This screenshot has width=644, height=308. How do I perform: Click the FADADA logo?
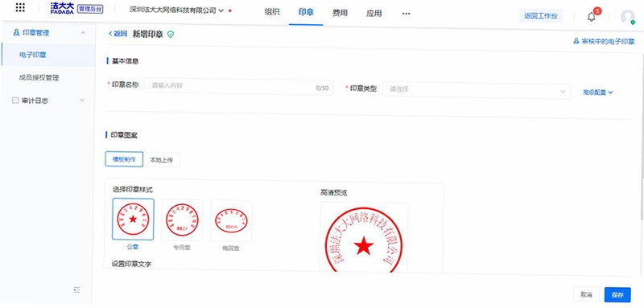pos(62,9)
